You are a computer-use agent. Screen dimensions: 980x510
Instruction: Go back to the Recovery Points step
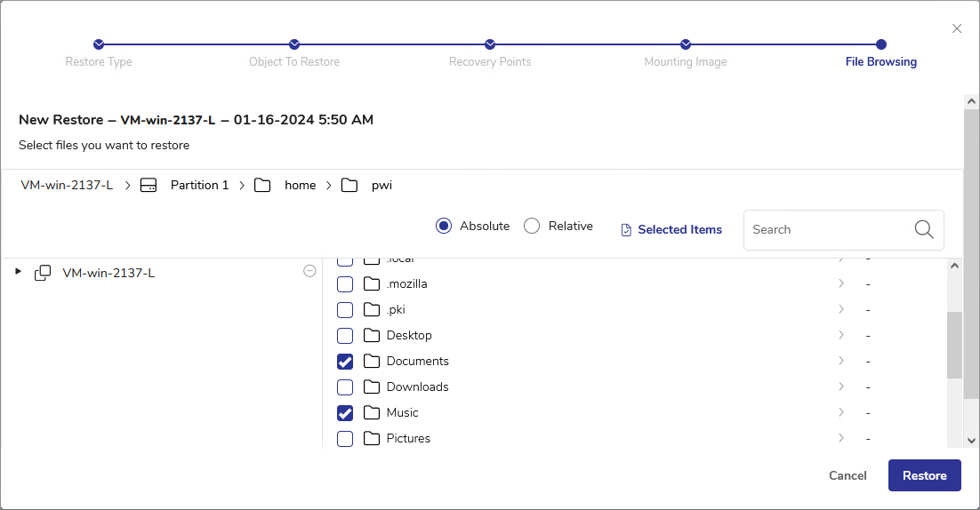(x=490, y=44)
